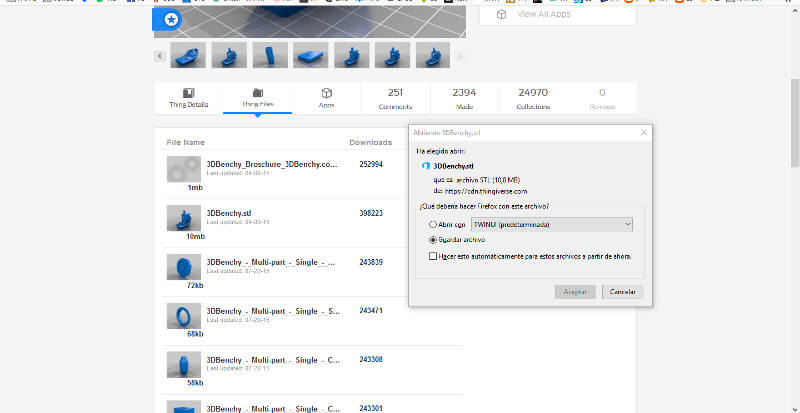This screenshot has height=413, width=800.
Task: Open the 251 Comments tab
Action: (395, 98)
